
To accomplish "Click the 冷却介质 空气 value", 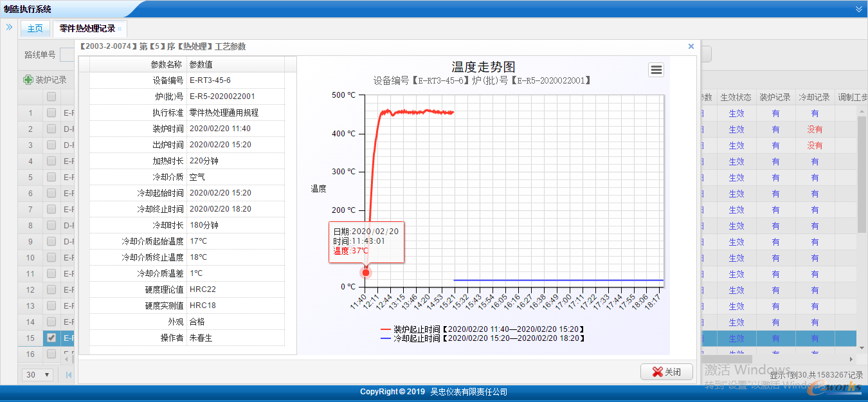I will (197, 177).
